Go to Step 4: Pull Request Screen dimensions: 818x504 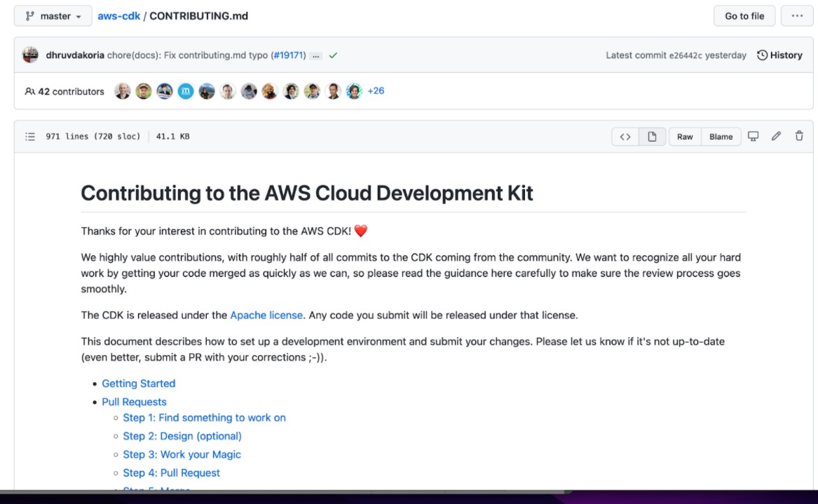pyautogui.click(x=171, y=472)
